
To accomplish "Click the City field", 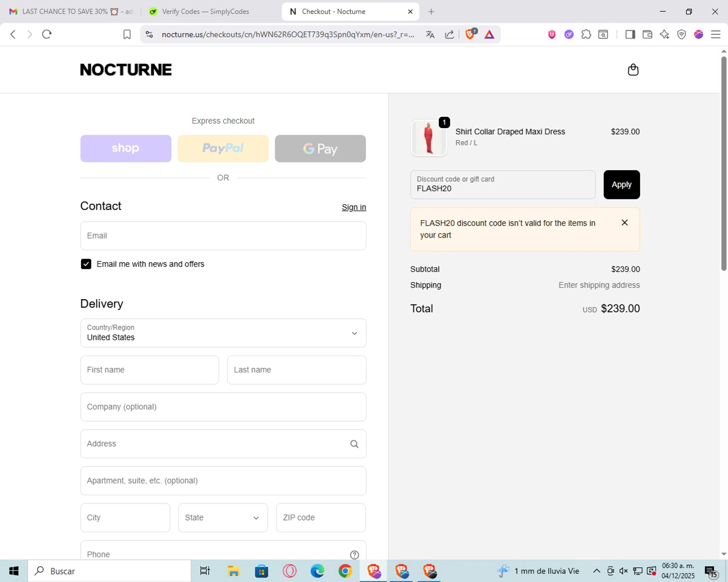I will [125, 517].
